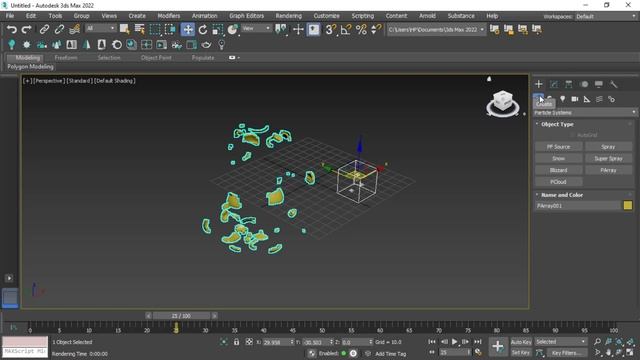The width and height of the screenshot is (640, 360).
Task: Open the Modify command panel tab
Action: [x=553, y=84]
